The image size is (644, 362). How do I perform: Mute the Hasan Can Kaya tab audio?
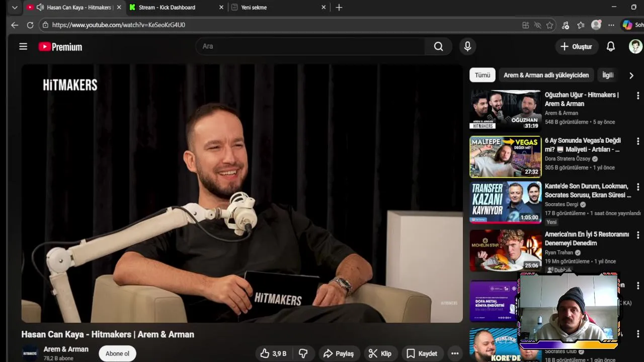(x=40, y=8)
